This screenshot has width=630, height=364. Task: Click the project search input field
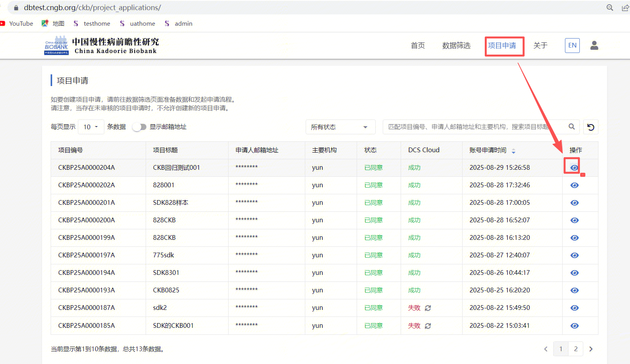[475, 127]
